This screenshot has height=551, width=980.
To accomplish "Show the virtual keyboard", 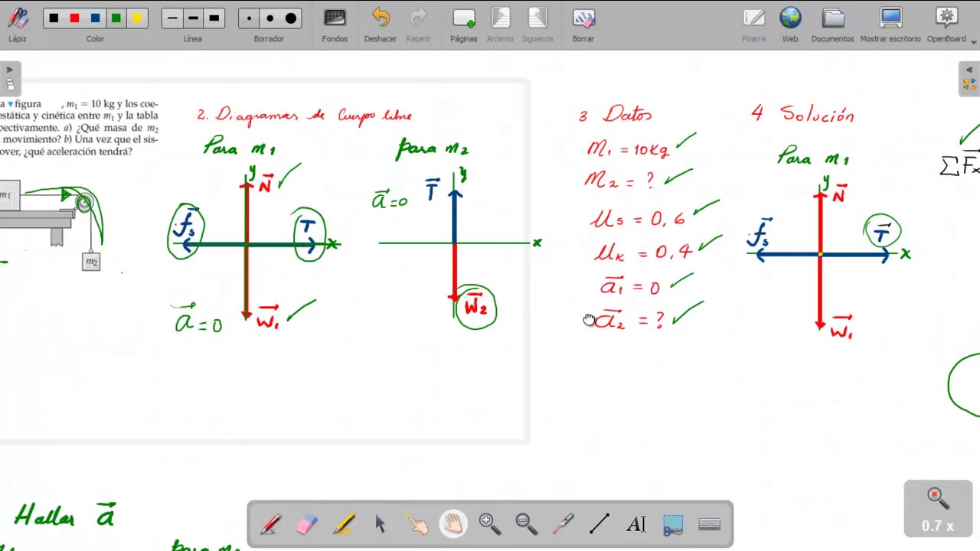I will click(x=710, y=524).
